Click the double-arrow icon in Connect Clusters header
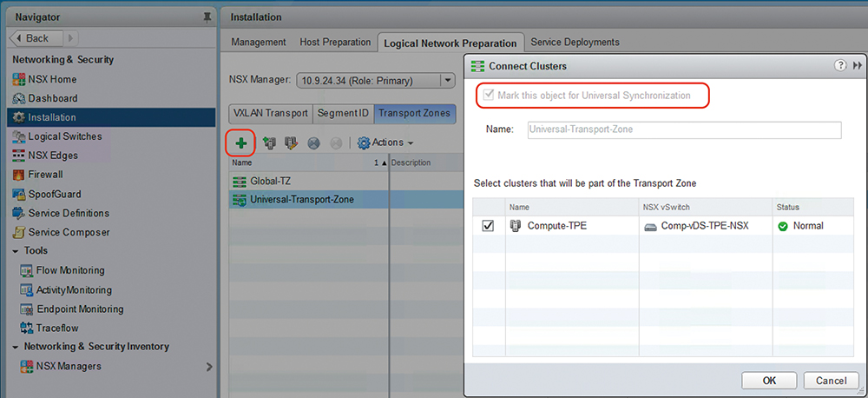 click(x=857, y=65)
